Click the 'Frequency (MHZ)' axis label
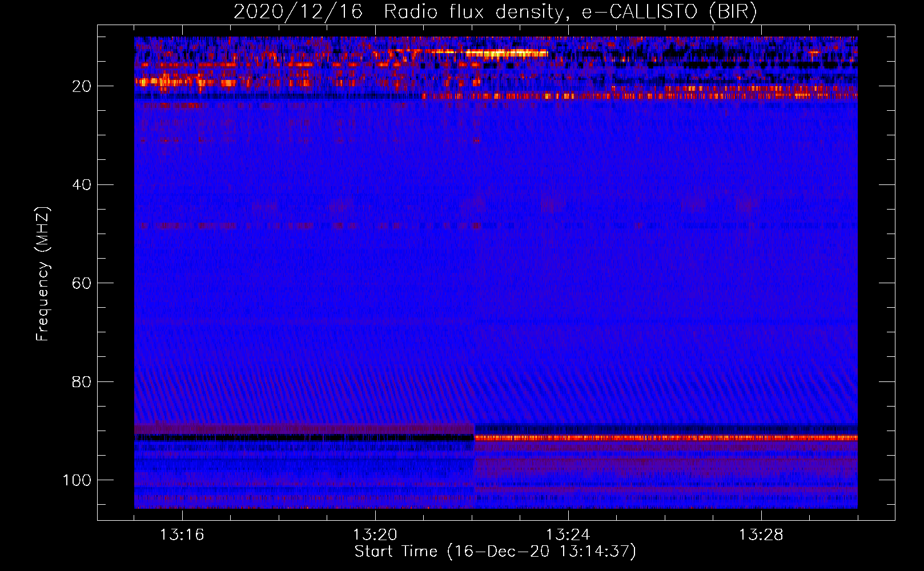The height and width of the screenshot is (571, 924). tap(43, 274)
